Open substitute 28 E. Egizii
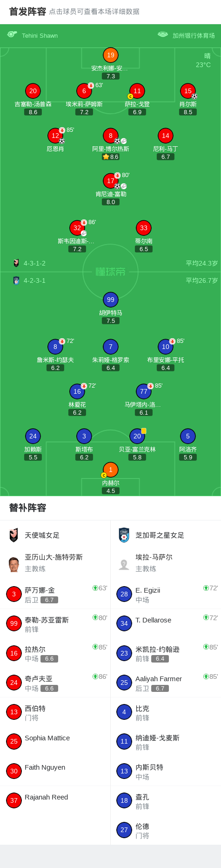Image resolution: width=221 pixels, height=868 pixels. pos(124,594)
